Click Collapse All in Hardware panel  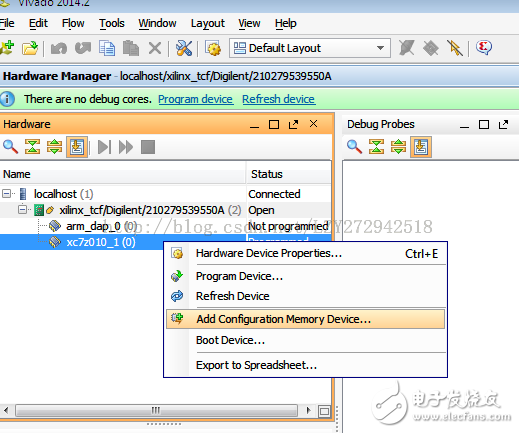point(33,147)
